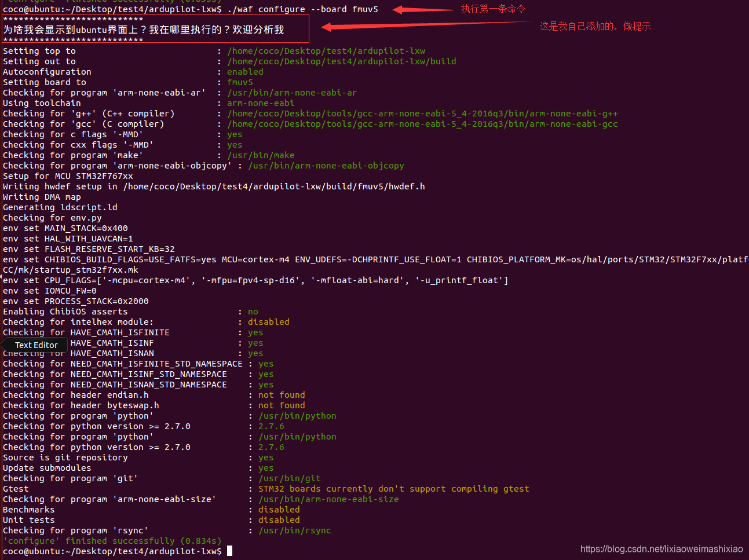
Task: Click 'env set PROCESS_STACK=0x2000' line
Action: pyautogui.click(x=76, y=301)
